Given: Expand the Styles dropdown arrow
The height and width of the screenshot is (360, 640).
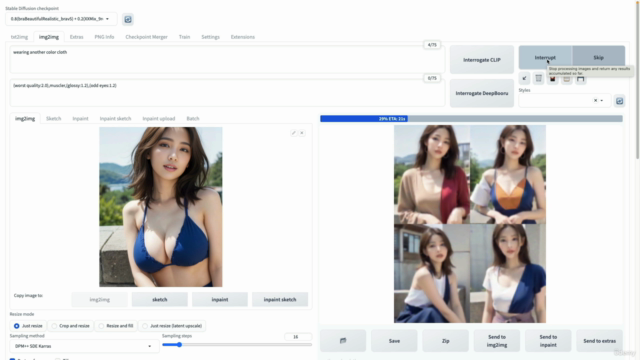Looking at the screenshot, I should click(602, 100).
